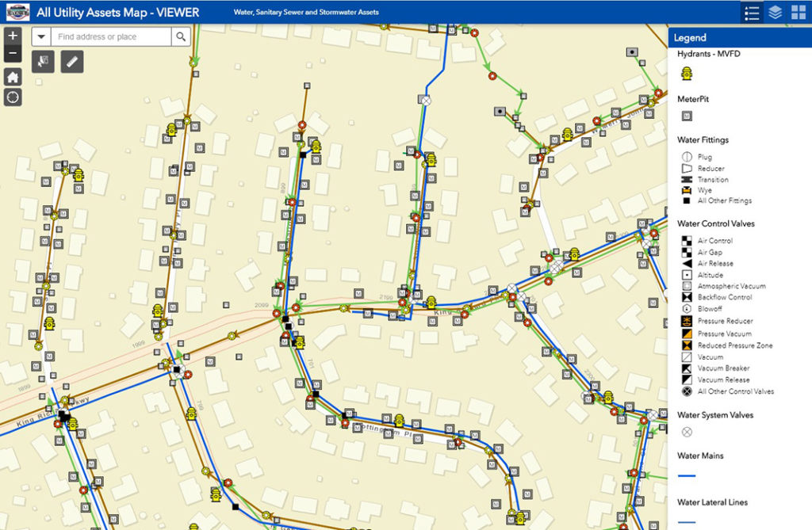Click the Backflow Control legend symbol
Viewport: 812px width, 530px height.
tap(687, 298)
